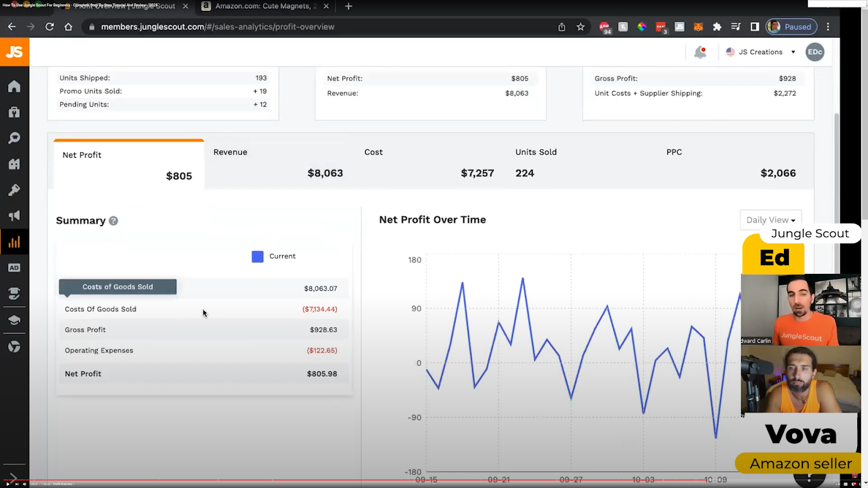Screen dimensions: 868x488
Task: Bookmark page with the star icon
Action: [580, 27]
